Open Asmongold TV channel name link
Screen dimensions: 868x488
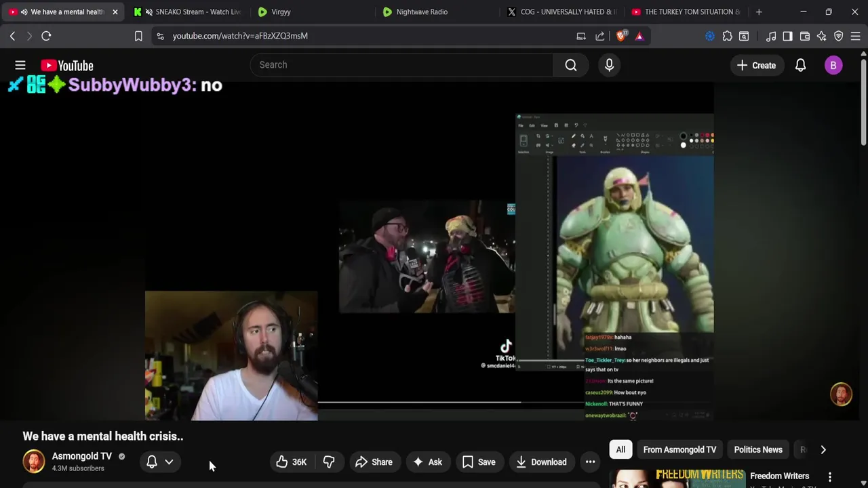[x=82, y=456]
